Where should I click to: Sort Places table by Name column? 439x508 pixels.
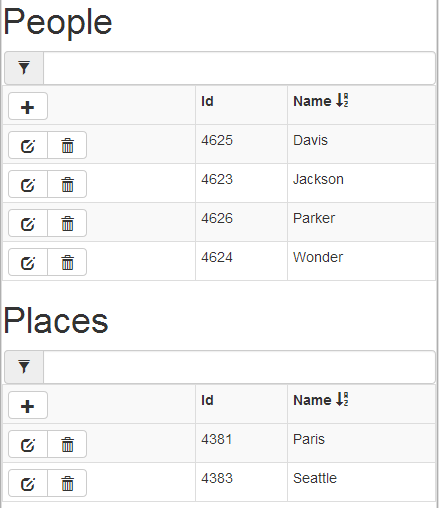click(x=321, y=400)
